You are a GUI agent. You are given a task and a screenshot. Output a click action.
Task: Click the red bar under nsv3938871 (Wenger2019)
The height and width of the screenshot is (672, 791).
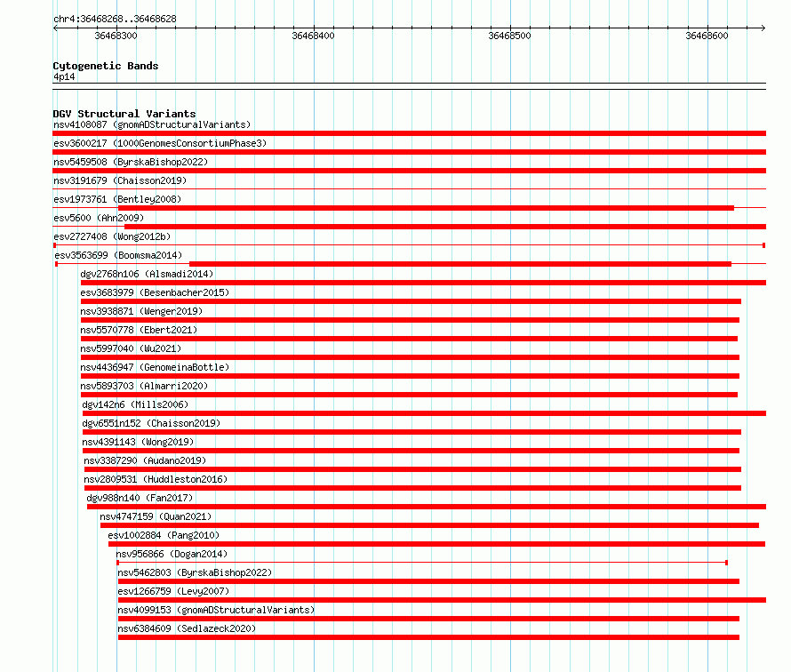[x=410, y=320]
